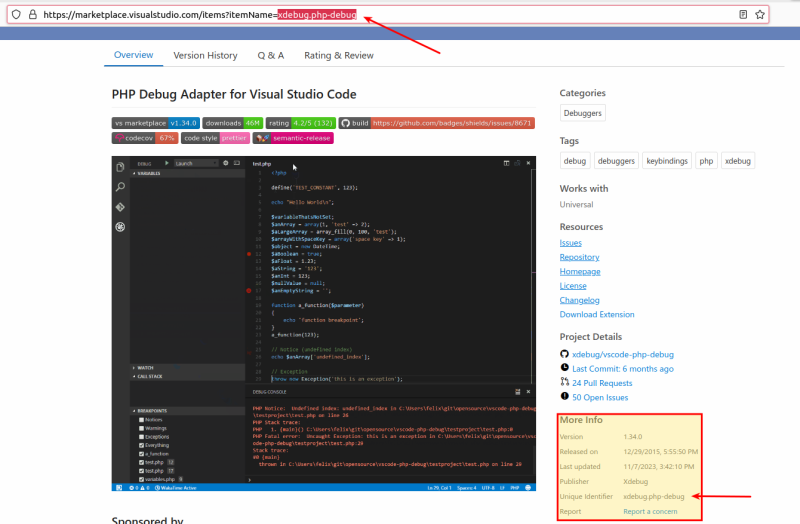800x524 pixels.
Task: Select the xdebug tag
Action: [738, 161]
